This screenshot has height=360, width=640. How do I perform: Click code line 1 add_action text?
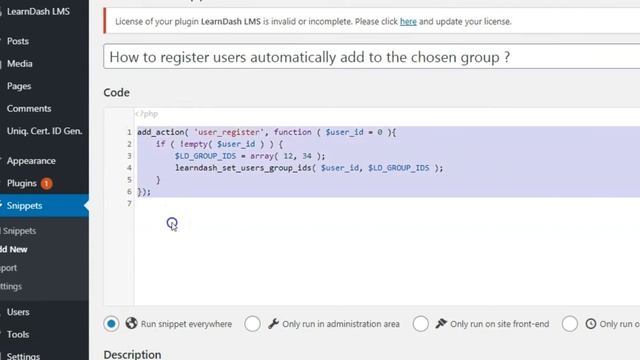[x=266, y=132]
